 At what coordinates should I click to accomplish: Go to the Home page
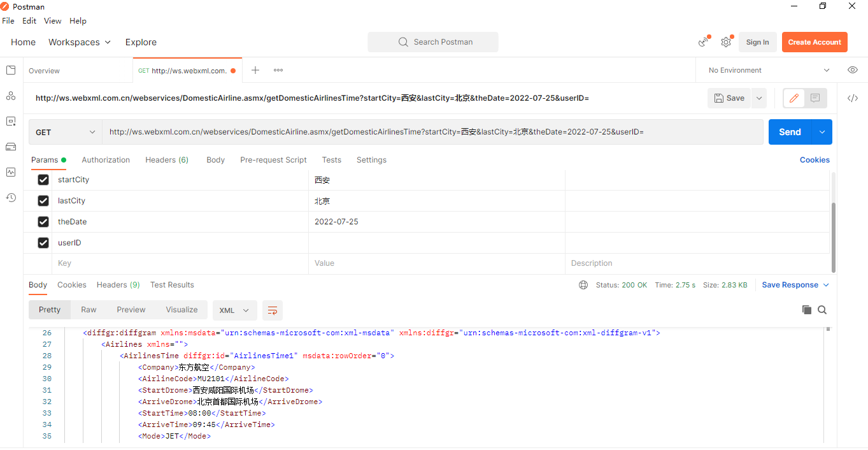(23, 42)
